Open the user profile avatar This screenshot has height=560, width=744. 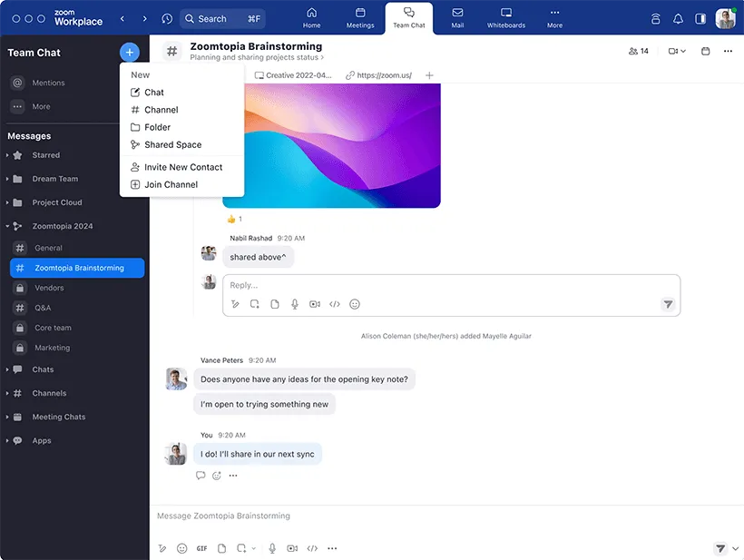(726, 18)
